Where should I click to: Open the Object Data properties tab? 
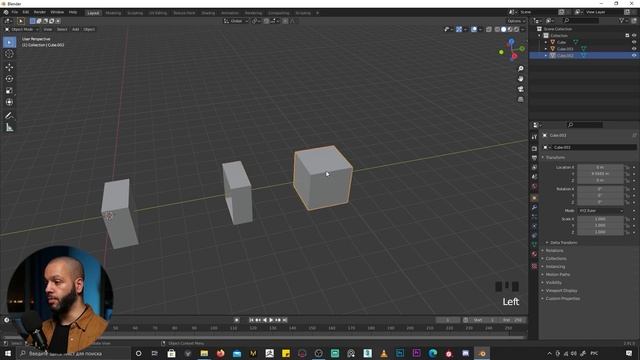click(x=534, y=244)
